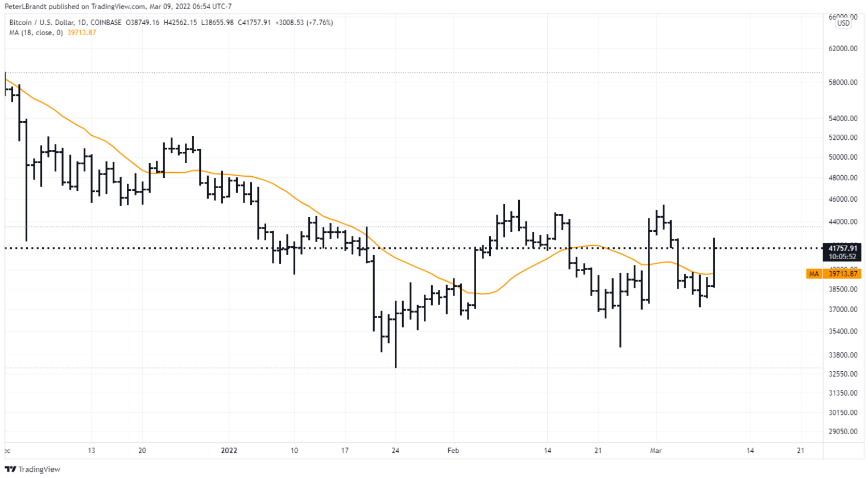The image size is (868, 478).
Task: Click the 58000.00 price scale label
Action: pyautogui.click(x=843, y=82)
